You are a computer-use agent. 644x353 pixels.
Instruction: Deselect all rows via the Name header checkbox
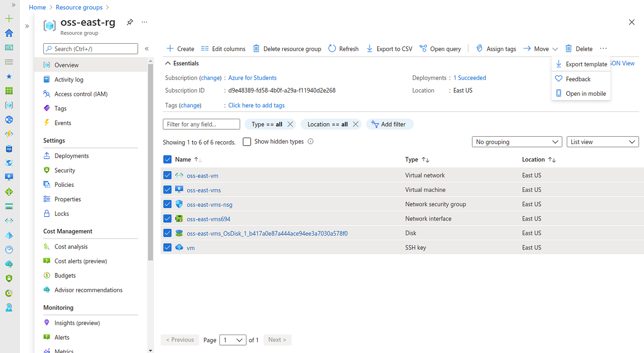click(x=167, y=159)
